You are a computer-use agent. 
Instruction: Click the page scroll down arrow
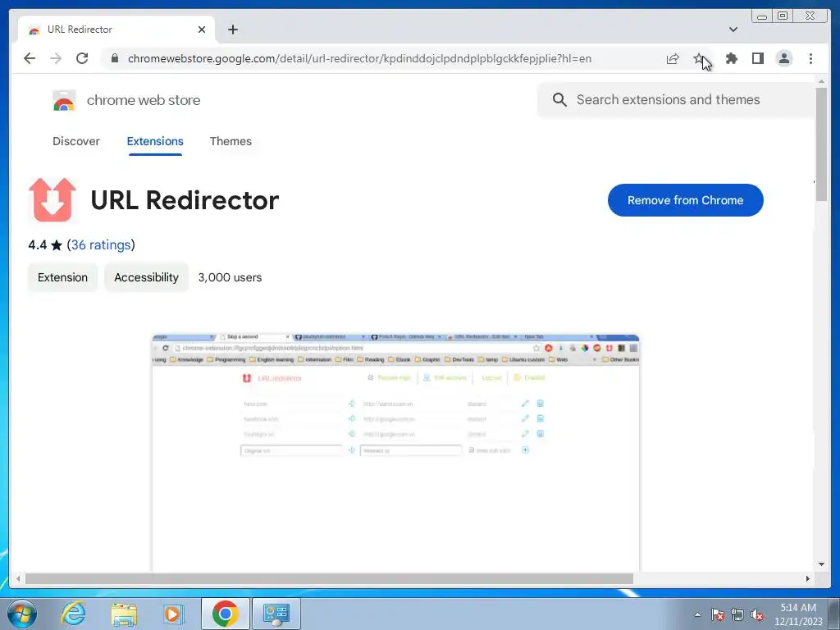point(821,564)
